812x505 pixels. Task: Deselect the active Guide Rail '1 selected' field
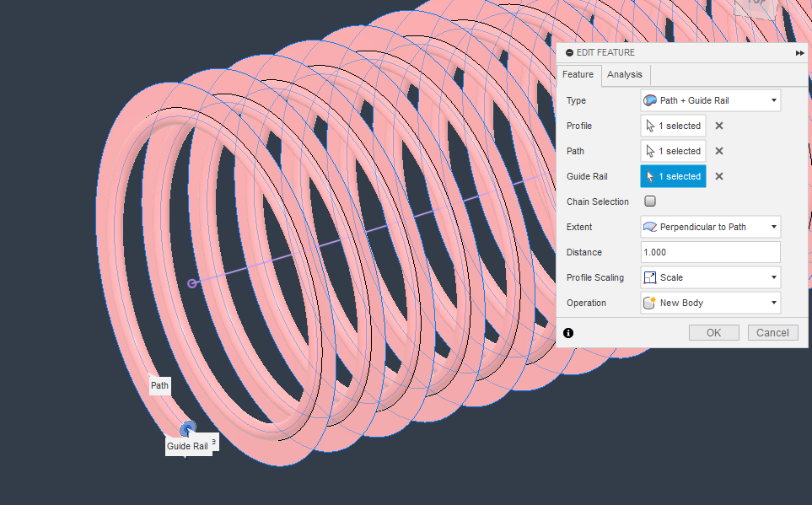click(673, 175)
